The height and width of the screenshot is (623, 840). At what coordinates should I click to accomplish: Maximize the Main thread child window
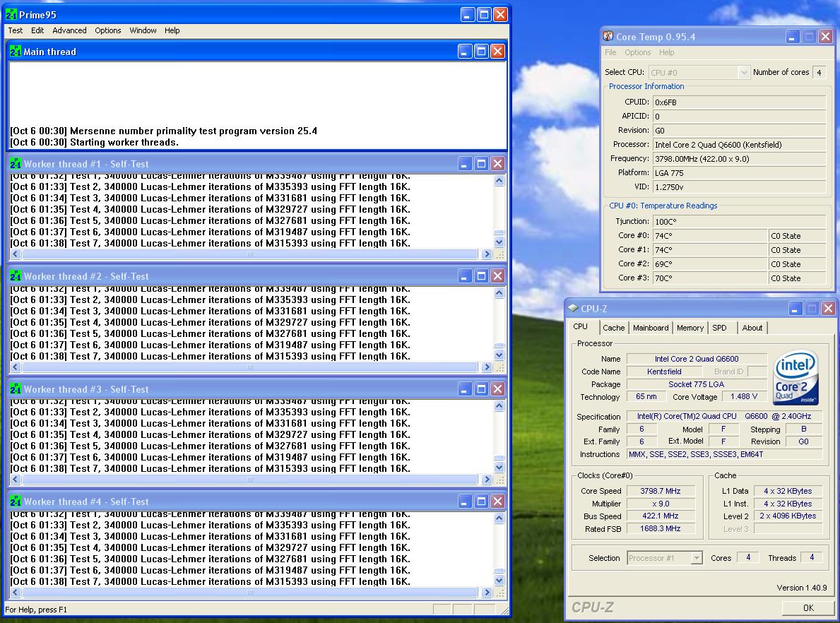tap(481, 52)
